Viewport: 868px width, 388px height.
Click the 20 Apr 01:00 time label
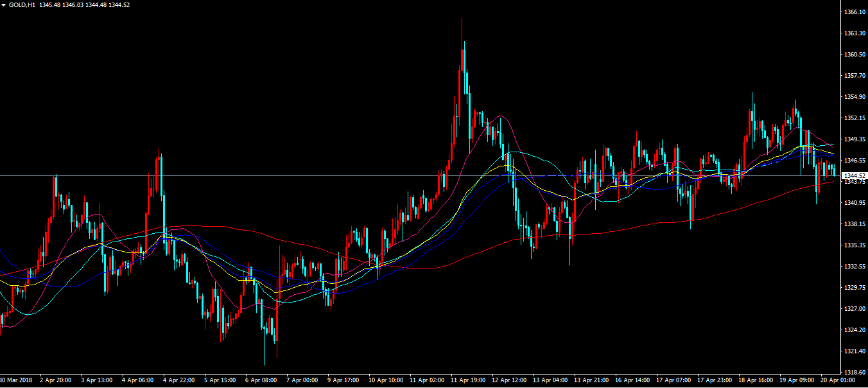point(838,380)
